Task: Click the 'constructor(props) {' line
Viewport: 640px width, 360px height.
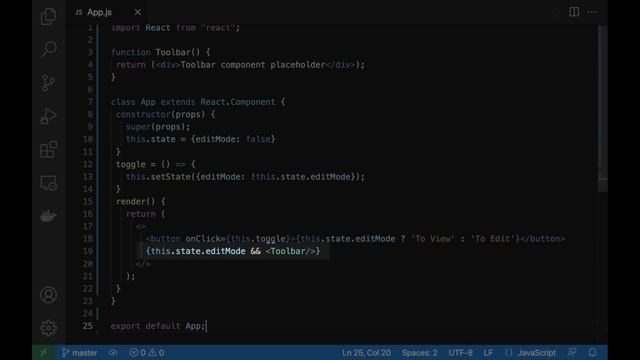Action: (165, 114)
